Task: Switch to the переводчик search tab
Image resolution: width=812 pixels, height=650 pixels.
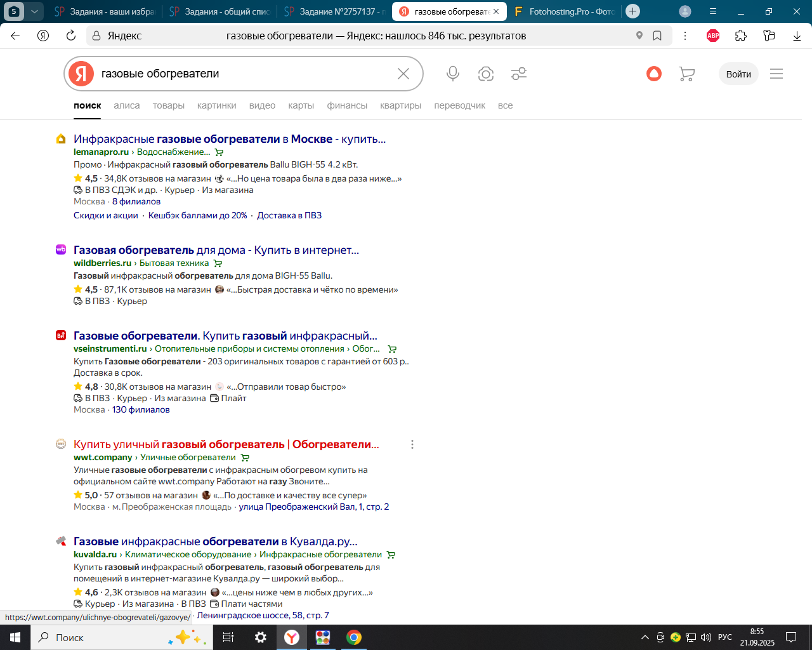Action: pos(460,105)
